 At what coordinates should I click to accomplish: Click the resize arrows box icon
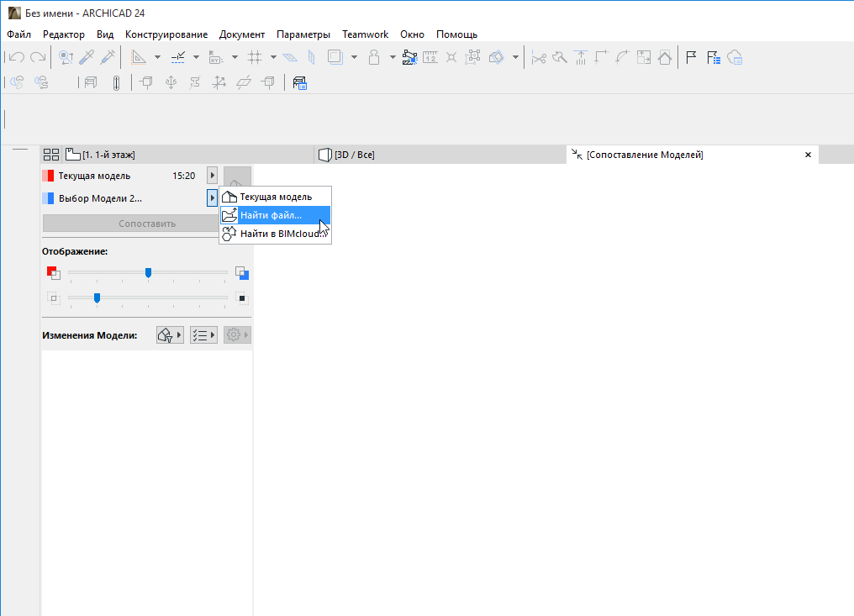point(644,57)
